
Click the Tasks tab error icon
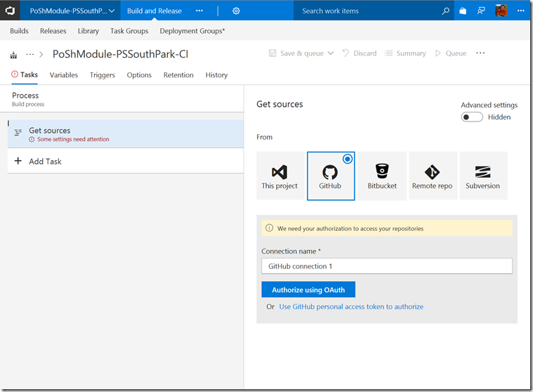pyautogui.click(x=15, y=74)
